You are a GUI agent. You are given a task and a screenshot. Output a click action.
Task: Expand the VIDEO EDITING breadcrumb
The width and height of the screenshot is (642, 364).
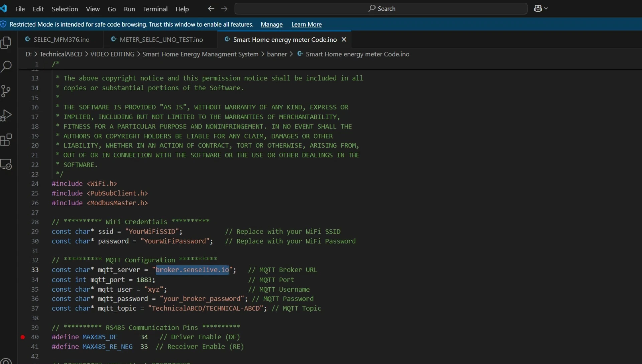pyautogui.click(x=112, y=54)
